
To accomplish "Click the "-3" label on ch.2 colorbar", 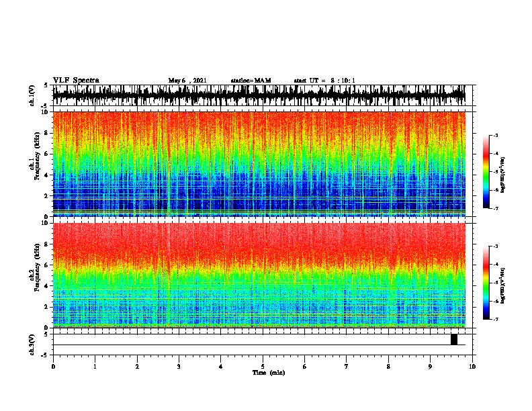I will point(495,246).
